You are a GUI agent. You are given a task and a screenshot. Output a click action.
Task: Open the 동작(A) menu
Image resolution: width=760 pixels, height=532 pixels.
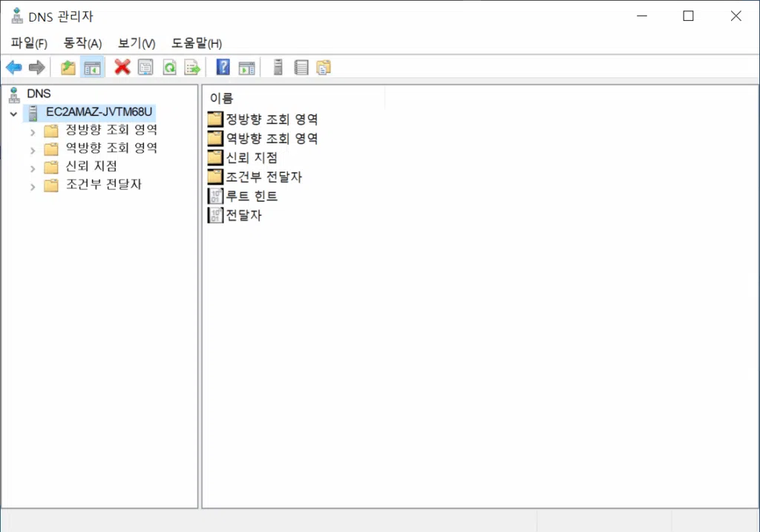82,43
